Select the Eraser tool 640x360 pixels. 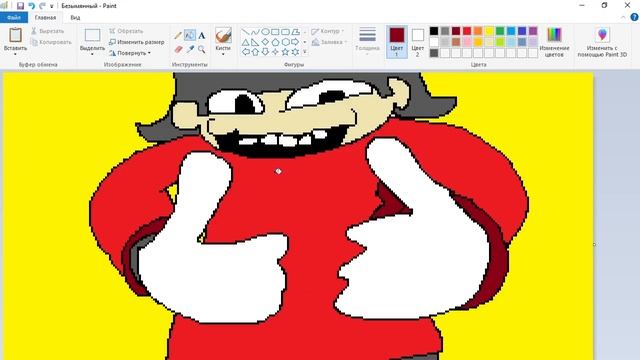coord(178,49)
